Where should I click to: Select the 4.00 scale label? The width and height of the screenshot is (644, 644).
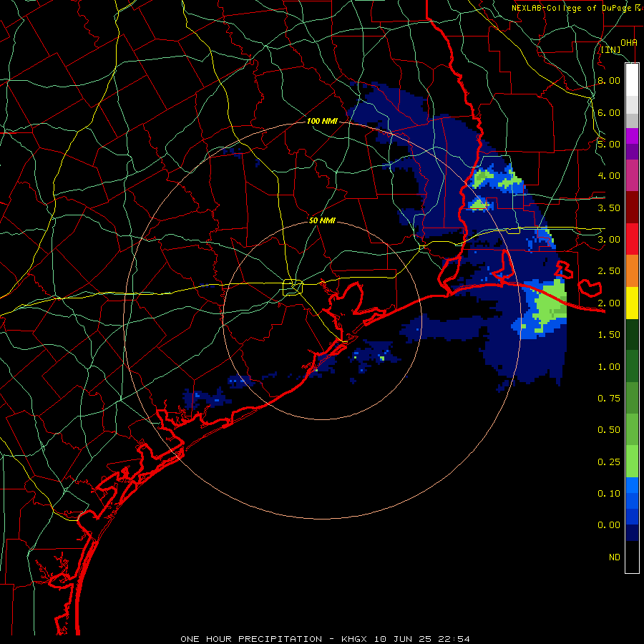pos(609,176)
